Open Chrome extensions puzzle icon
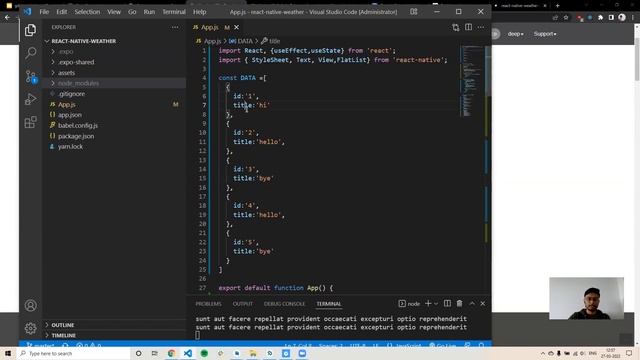 (600, 18)
